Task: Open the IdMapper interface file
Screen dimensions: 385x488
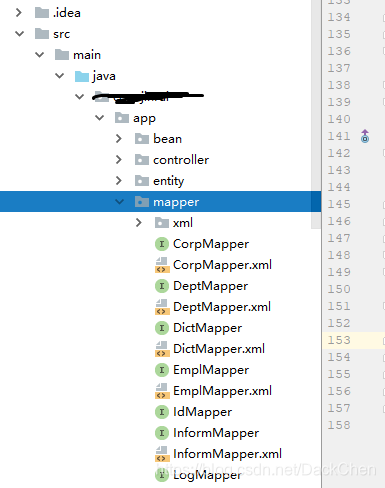Action: (x=202, y=412)
